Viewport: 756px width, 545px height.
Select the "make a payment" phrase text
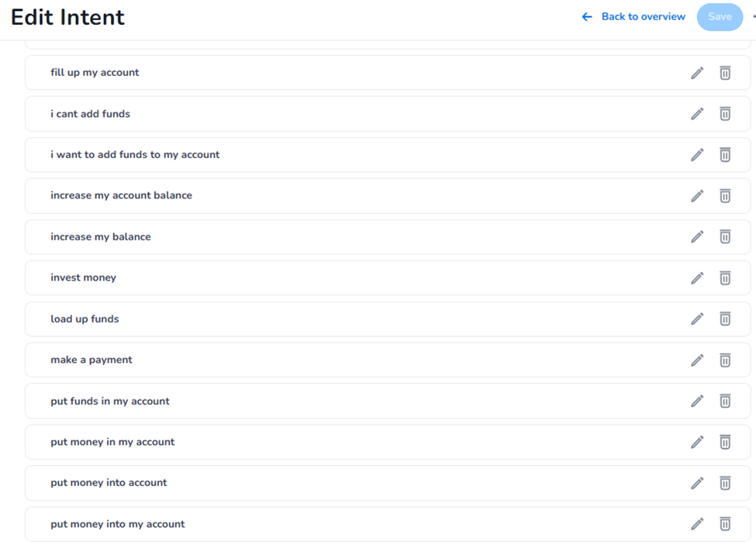coord(91,360)
